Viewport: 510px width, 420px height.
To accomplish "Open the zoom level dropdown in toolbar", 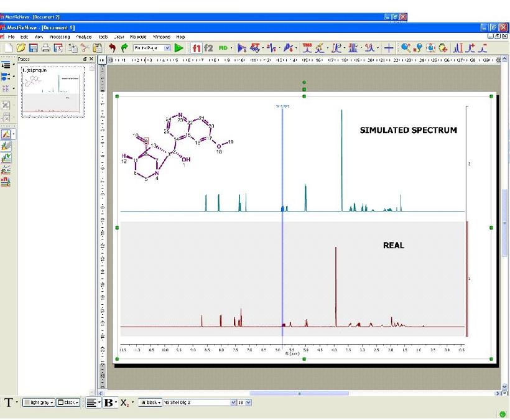I will coord(167,48).
